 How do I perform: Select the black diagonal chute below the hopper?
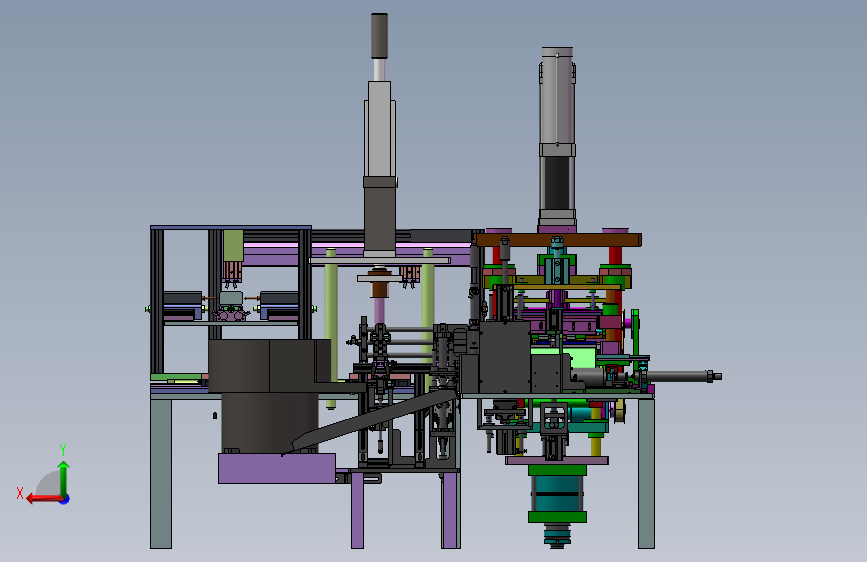coord(376,418)
